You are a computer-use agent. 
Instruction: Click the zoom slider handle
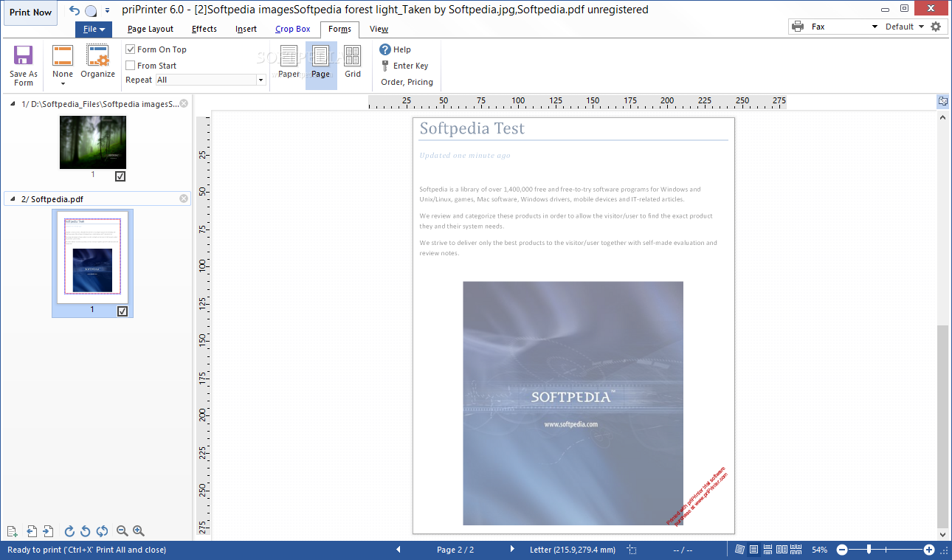(870, 550)
